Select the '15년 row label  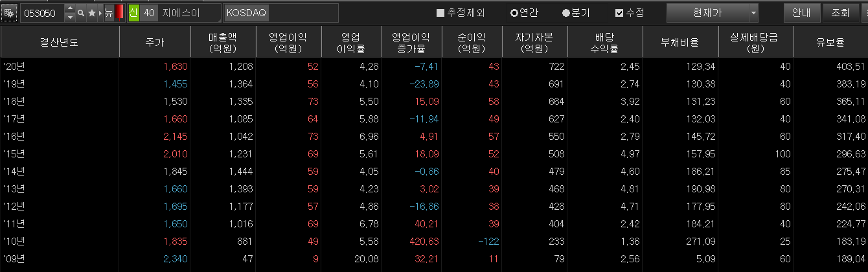14,153
